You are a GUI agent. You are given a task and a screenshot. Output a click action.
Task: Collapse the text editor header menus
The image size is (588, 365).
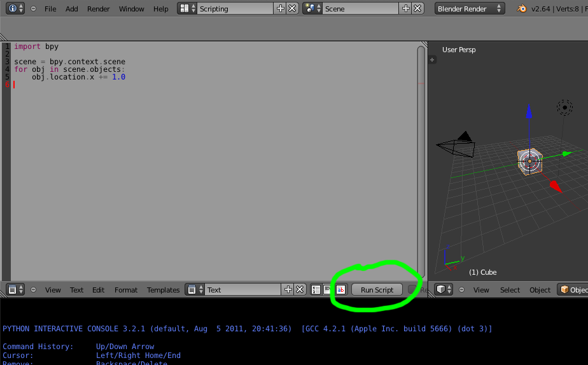point(33,290)
